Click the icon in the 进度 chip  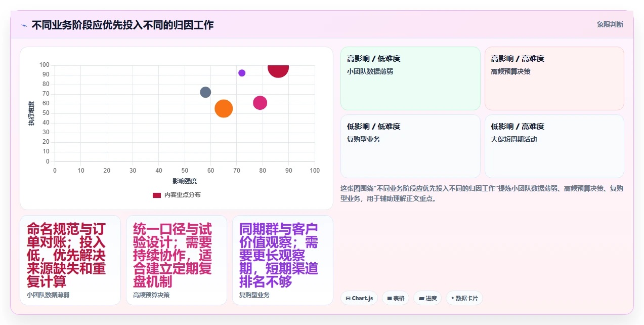[x=421, y=299]
